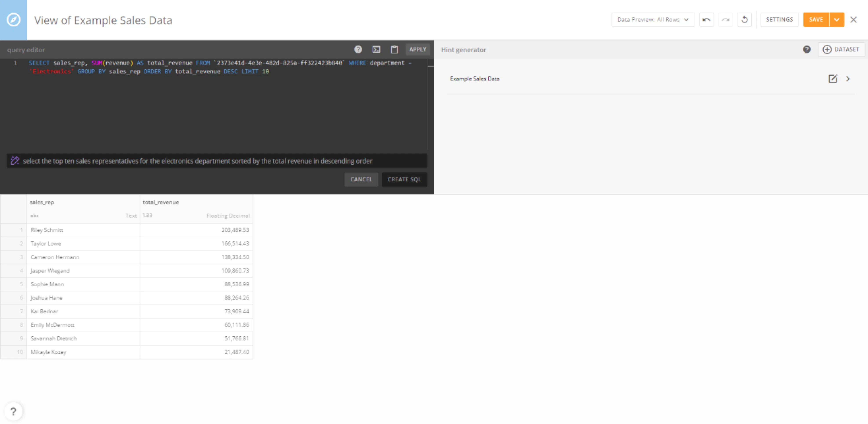
Task: Click the 203,489.53 revenue value
Action: pos(235,230)
